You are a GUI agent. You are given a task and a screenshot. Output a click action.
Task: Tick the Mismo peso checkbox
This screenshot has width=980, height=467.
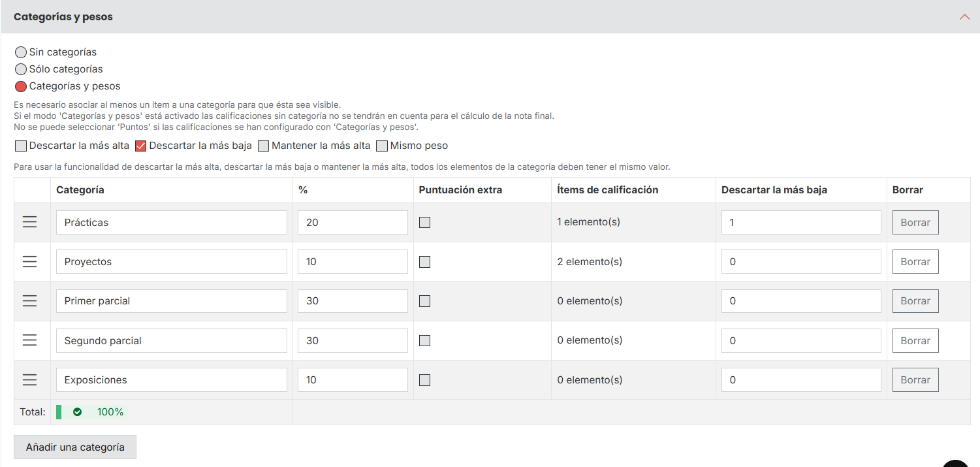coord(382,146)
